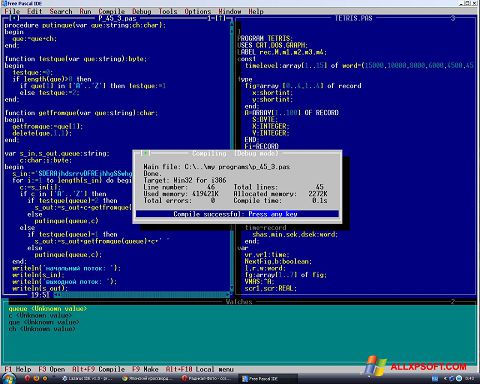This screenshot has width=480, height=384.
Task: Switch to Free Pascal IDE taskbar button
Action: pos(267,379)
